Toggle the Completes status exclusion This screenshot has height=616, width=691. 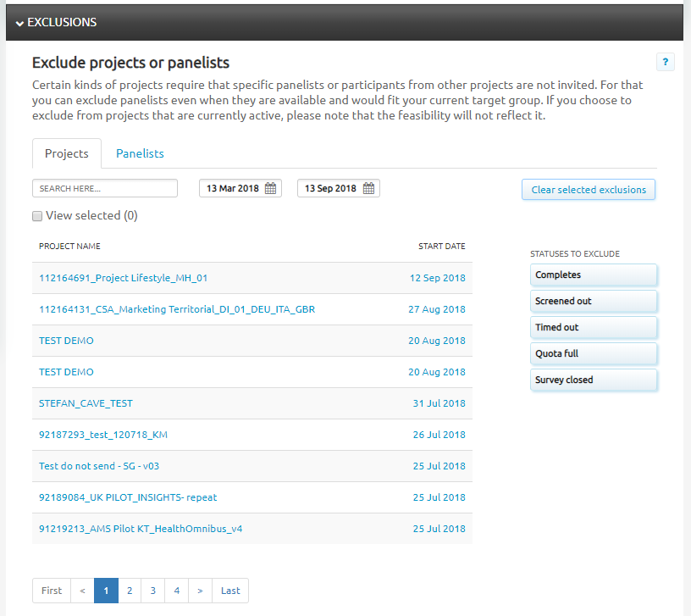(594, 275)
